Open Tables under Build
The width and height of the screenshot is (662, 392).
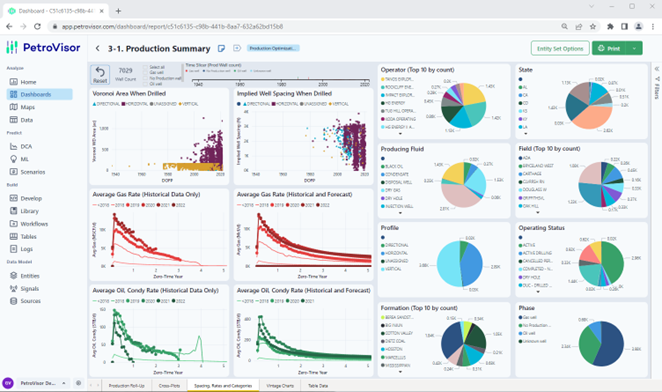(28, 237)
